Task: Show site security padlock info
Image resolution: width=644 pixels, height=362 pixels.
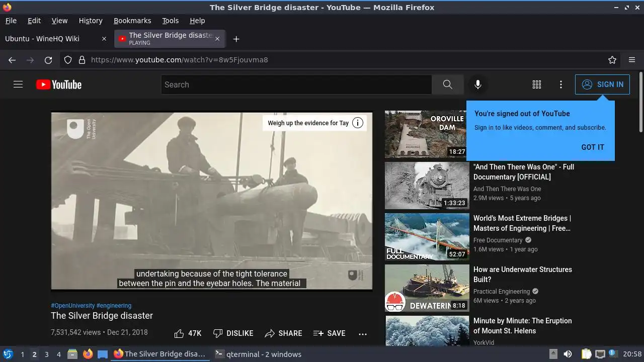Action: [82, 60]
